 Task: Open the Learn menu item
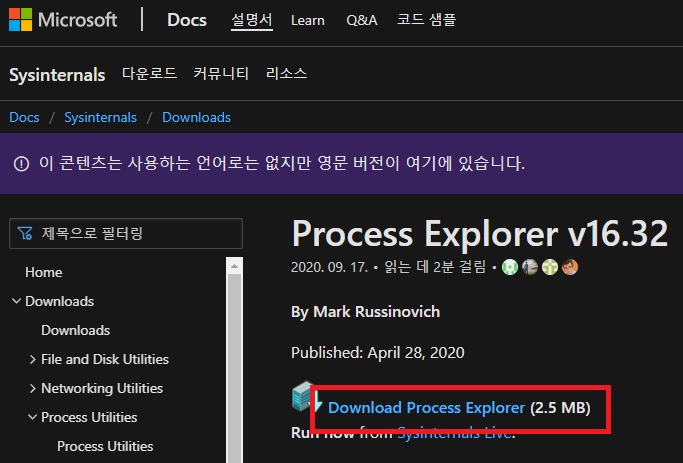(x=308, y=20)
